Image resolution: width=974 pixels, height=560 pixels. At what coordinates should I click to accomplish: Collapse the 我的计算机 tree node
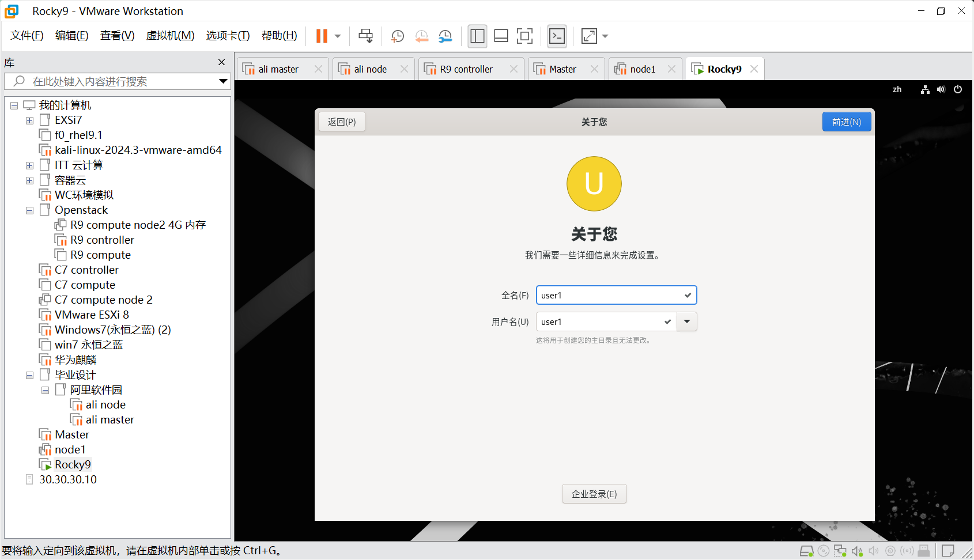click(14, 105)
